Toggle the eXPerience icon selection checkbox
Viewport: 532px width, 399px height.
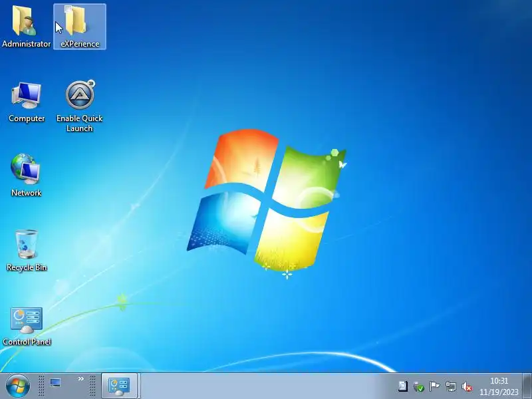pyautogui.click(x=68, y=9)
